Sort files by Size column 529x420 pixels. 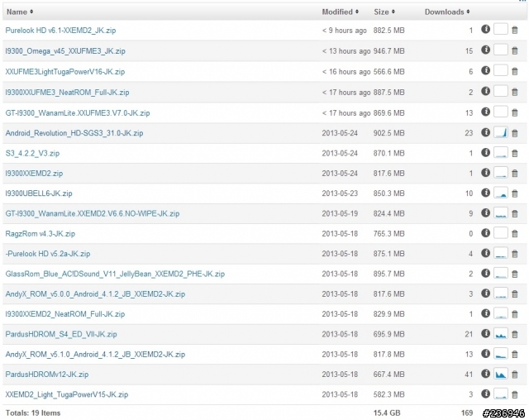pos(384,12)
